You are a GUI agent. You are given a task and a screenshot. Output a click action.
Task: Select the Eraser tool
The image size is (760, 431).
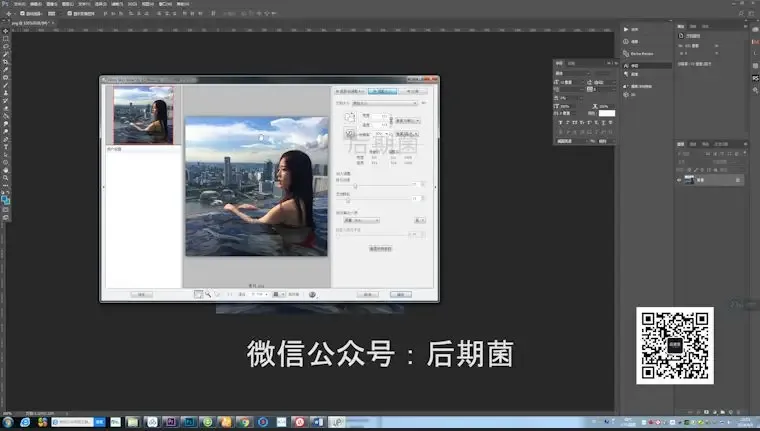coord(7,108)
